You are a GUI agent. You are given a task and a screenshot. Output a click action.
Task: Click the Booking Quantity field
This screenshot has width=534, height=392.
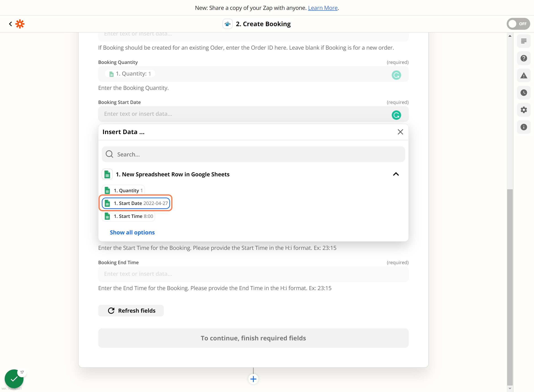pos(253,74)
